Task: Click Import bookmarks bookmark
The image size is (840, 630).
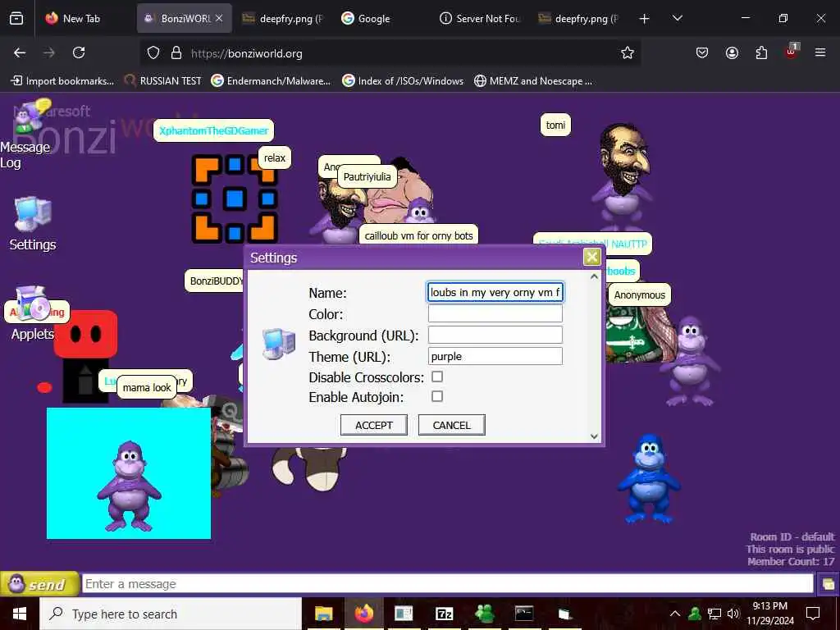Action: [x=62, y=81]
